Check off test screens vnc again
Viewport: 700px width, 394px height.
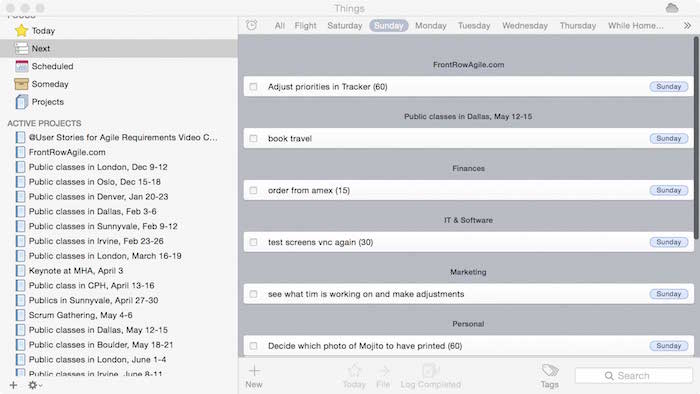(x=254, y=242)
